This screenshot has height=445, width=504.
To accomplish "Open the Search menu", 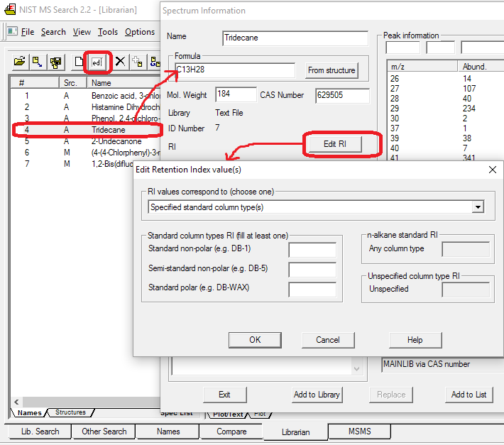I will pos(53,32).
